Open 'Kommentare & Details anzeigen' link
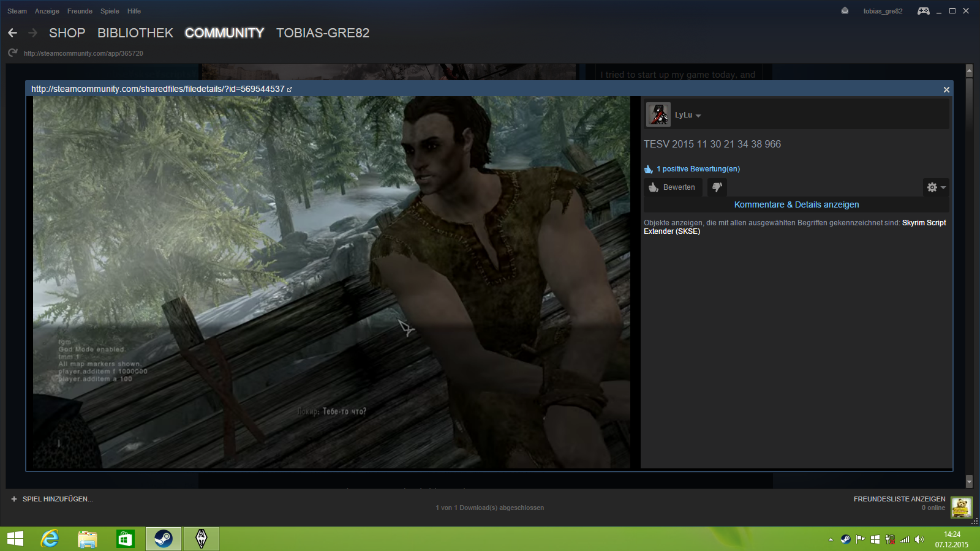Image resolution: width=980 pixels, height=551 pixels. coord(796,204)
